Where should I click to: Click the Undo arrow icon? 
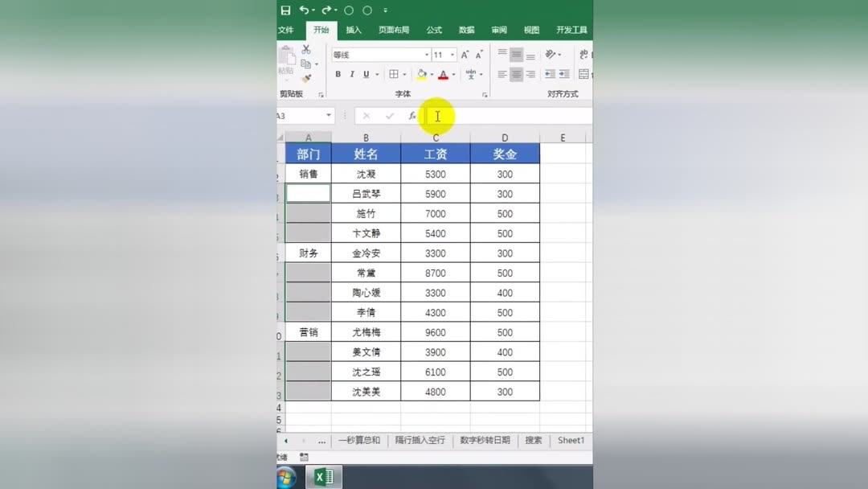point(304,10)
